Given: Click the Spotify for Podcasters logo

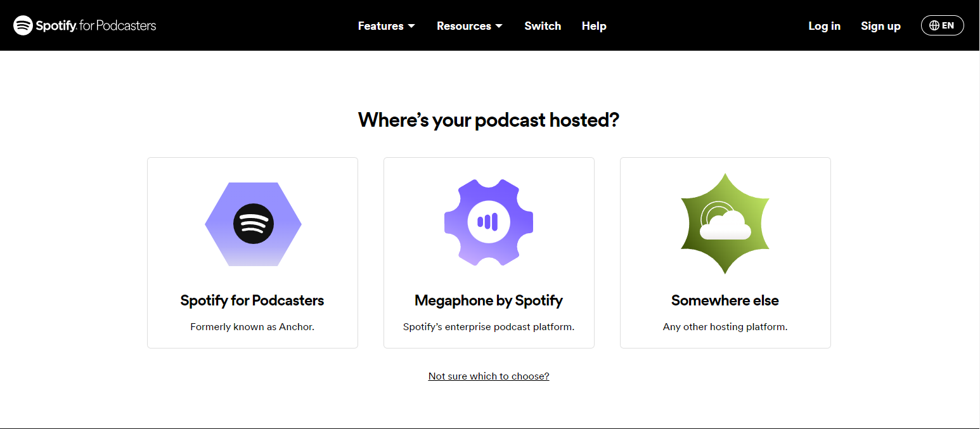Looking at the screenshot, I should (85, 25).
